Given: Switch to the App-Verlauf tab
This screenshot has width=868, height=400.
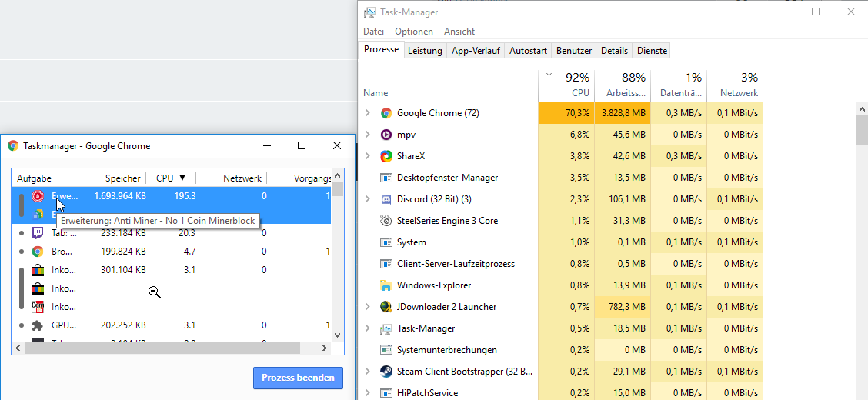Looking at the screenshot, I should [x=476, y=50].
